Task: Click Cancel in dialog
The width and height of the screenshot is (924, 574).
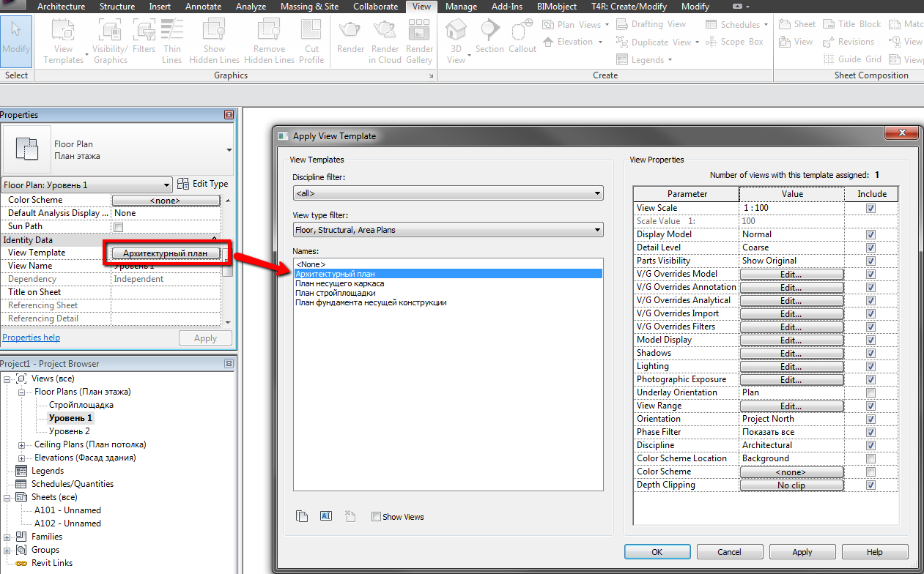Action: point(729,552)
